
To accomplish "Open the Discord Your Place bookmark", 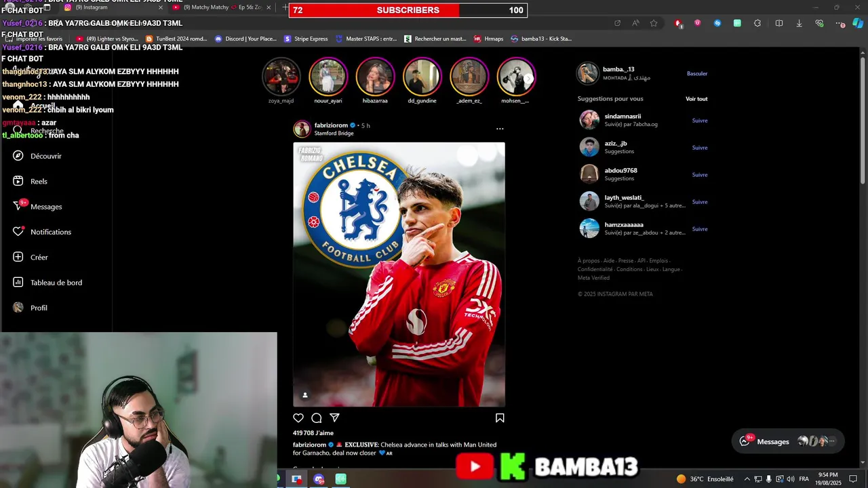I will click(x=245, y=39).
